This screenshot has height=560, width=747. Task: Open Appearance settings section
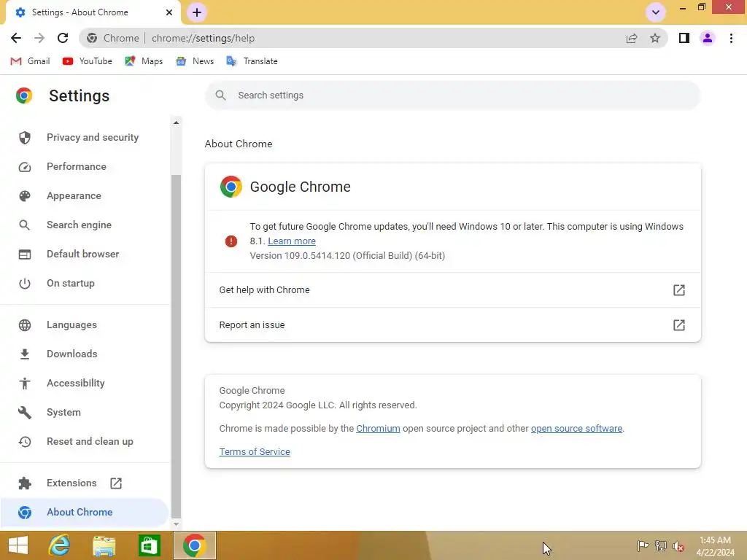pyautogui.click(x=85, y=195)
